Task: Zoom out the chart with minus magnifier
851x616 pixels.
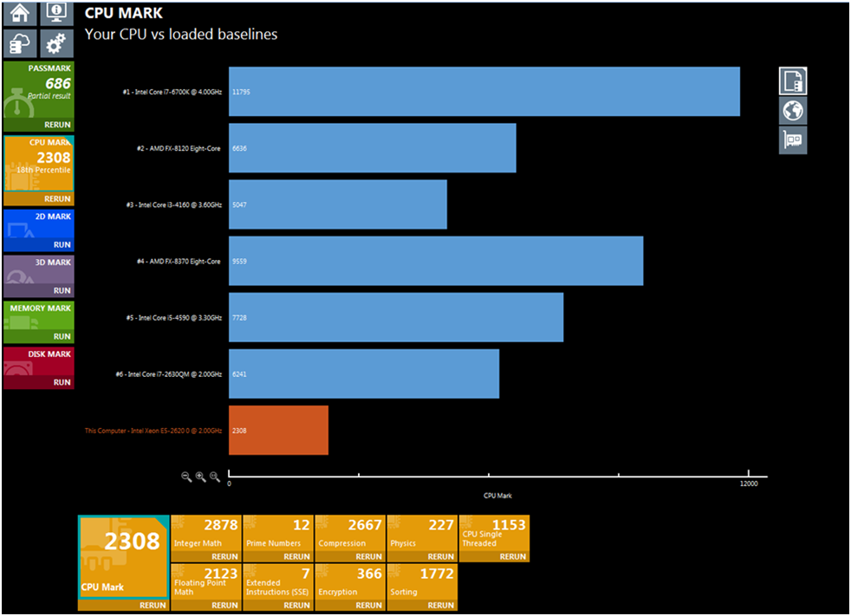Action: point(186,477)
